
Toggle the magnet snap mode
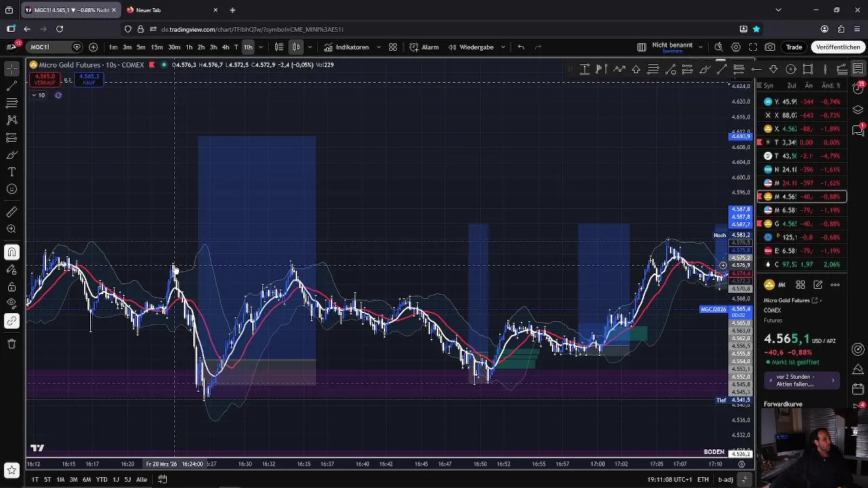click(12, 252)
